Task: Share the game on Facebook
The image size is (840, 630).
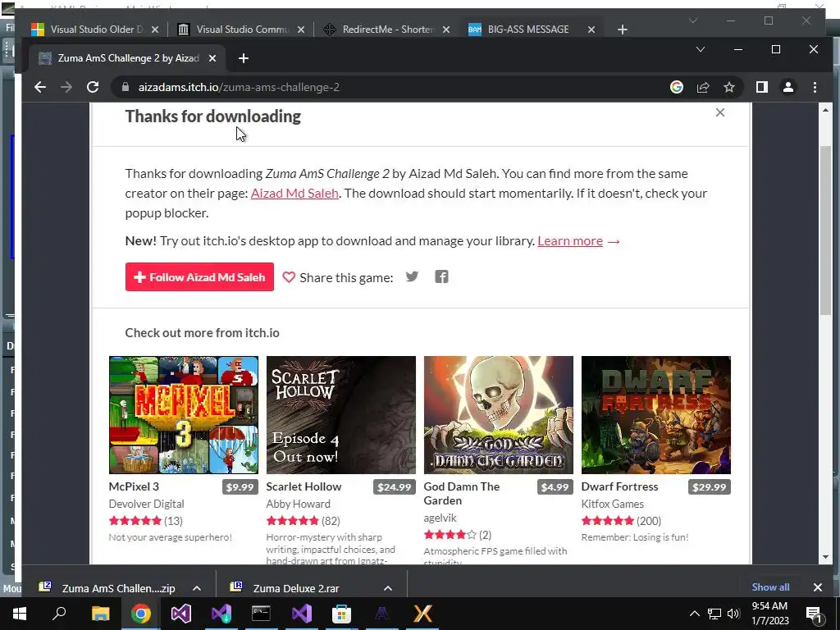Action: 441,277
